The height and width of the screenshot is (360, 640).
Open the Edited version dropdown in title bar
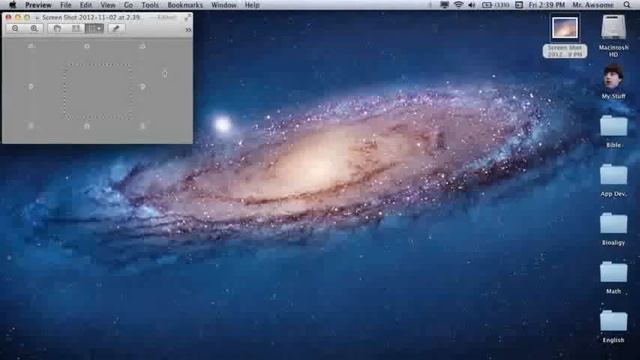point(167,18)
